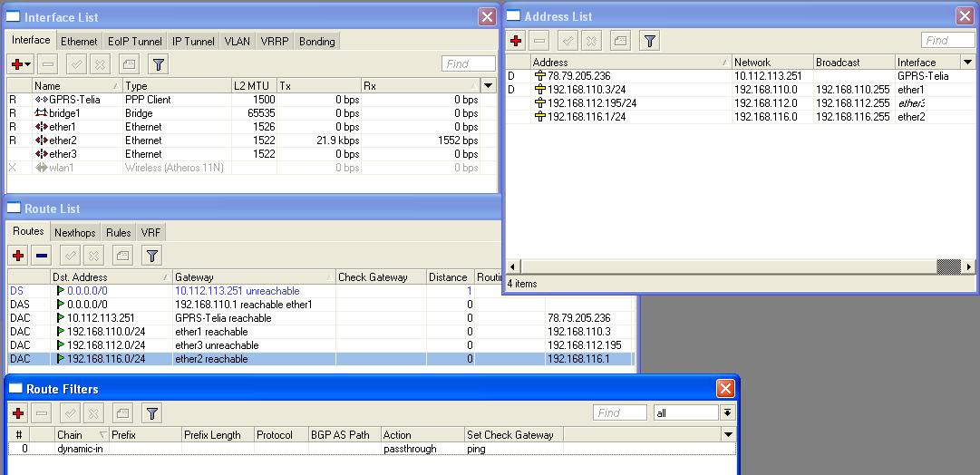The width and height of the screenshot is (980, 475).
Task: Remove selected route with minus in Route List
Action: [42, 255]
